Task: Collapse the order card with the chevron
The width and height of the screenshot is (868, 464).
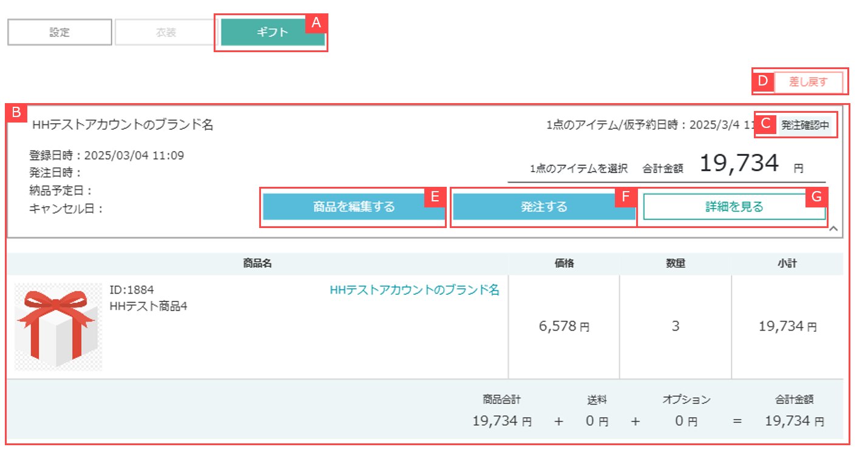Action: click(x=833, y=229)
